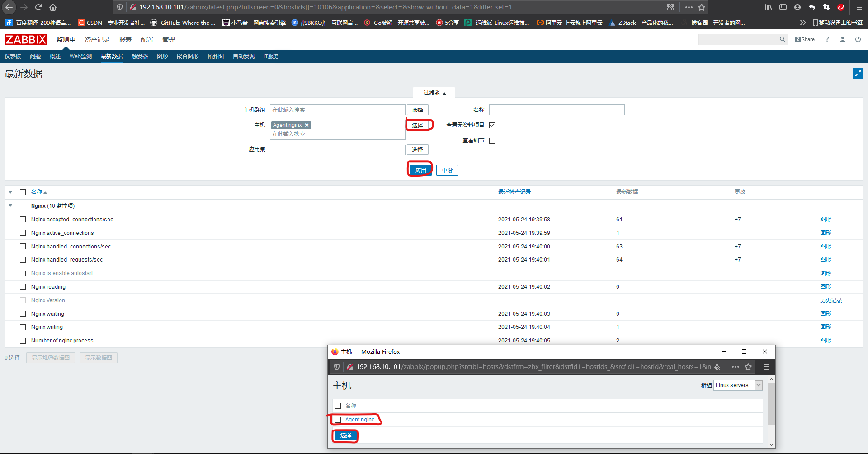Go to browser home page
This screenshot has height=454, width=868.
tap(53, 7)
